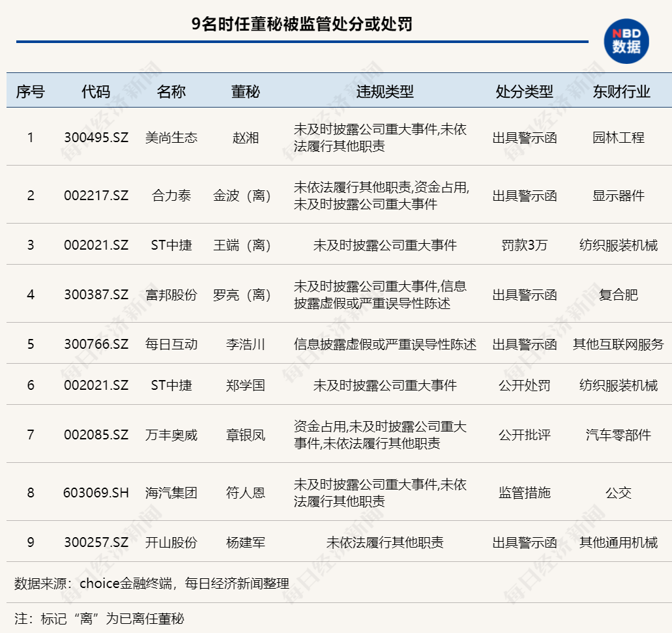Click secretary name 郑学国
Image resolution: width=672 pixels, height=633 pixels.
pyautogui.click(x=246, y=385)
